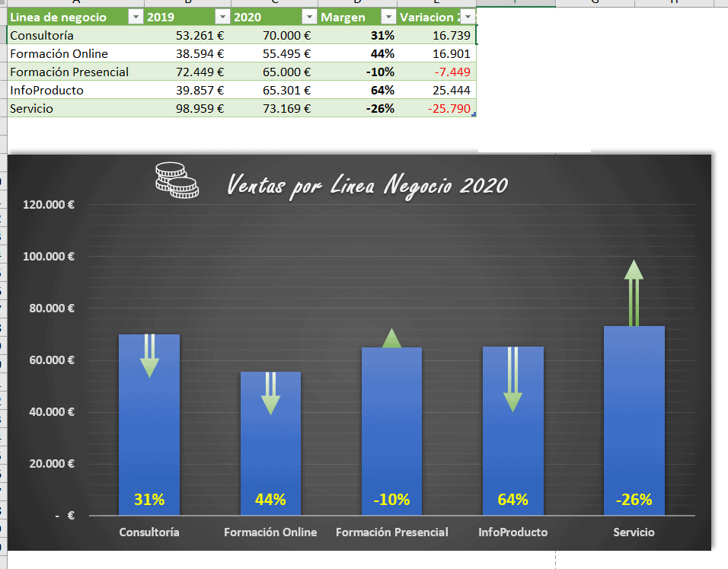The width and height of the screenshot is (728, 569).
Task: Select the -10% margin table cell
Action: click(x=357, y=72)
